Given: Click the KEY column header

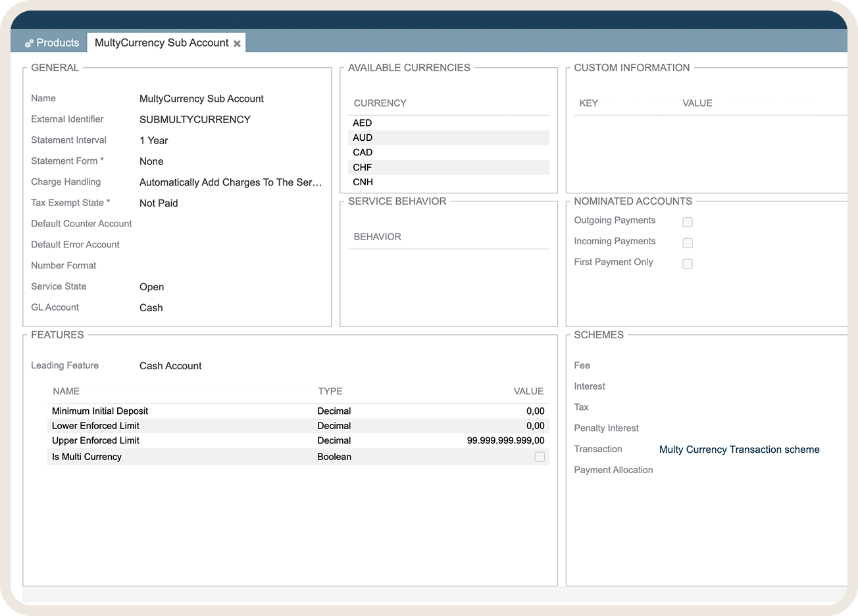Looking at the screenshot, I should (x=588, y=103).
